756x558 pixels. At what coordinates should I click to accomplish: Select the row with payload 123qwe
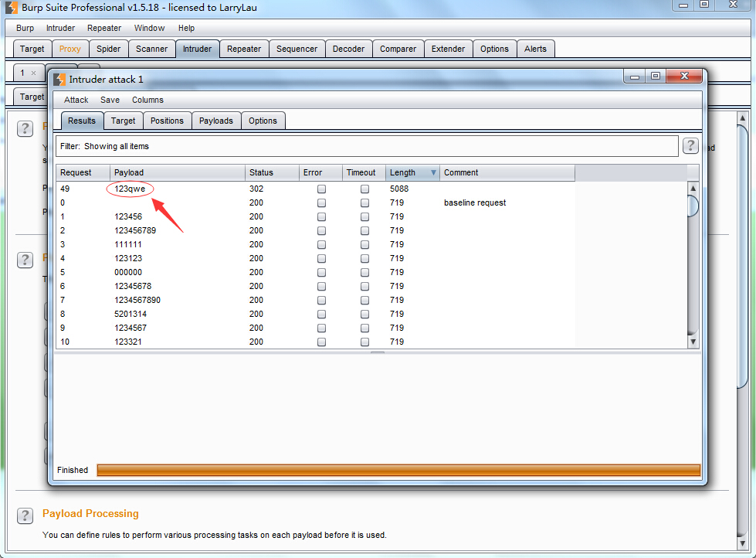(x=315, y=189)
